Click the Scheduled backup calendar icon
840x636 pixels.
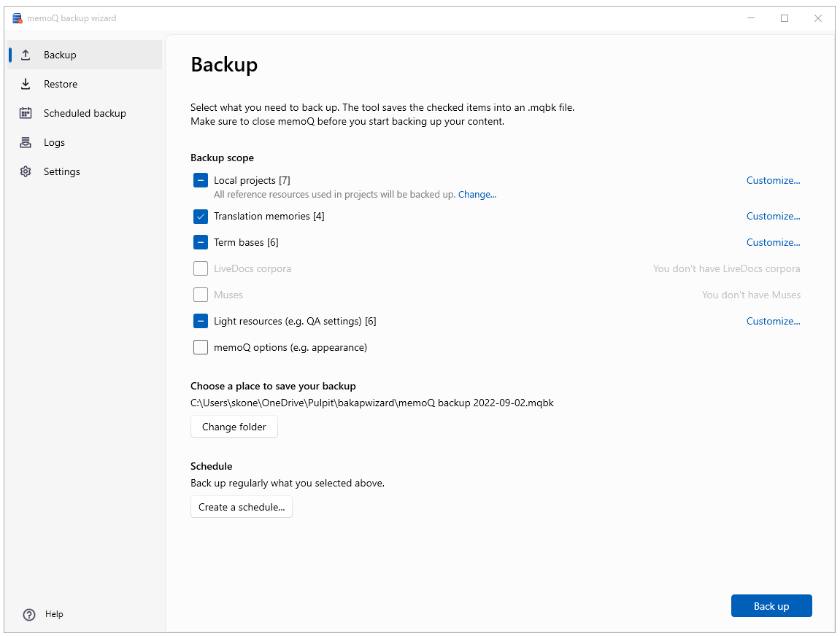point(26,113)
